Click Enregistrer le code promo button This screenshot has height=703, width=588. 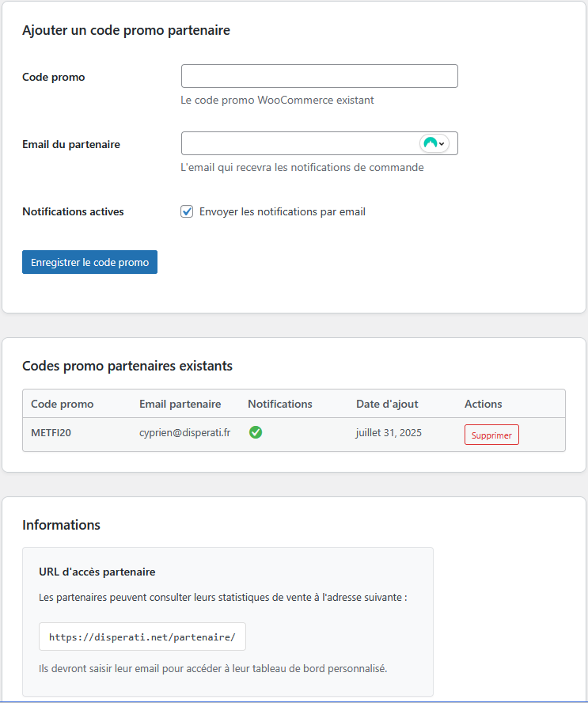(x=89, y=262)
